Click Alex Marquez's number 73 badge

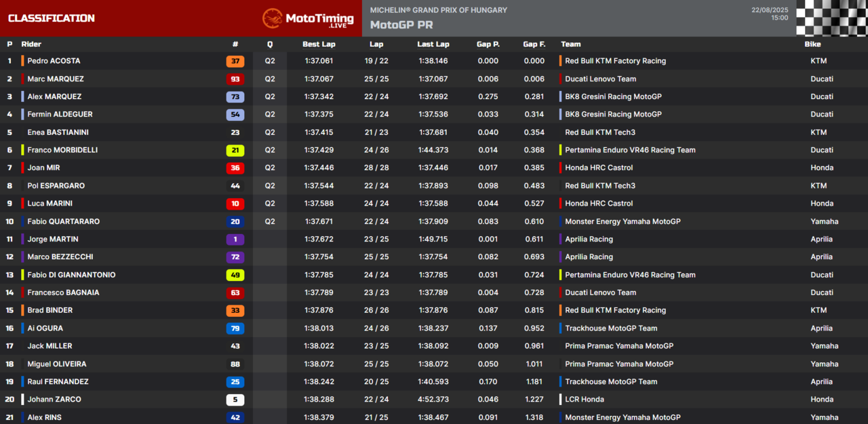click(235, 97)
